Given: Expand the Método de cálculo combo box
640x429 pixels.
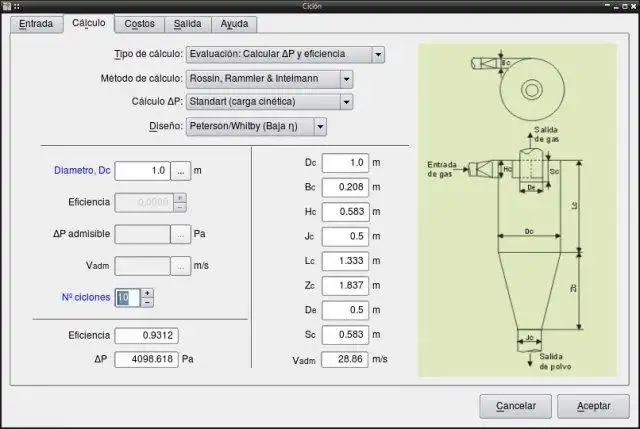Looking at the screenshot, I should click(269, 79).
